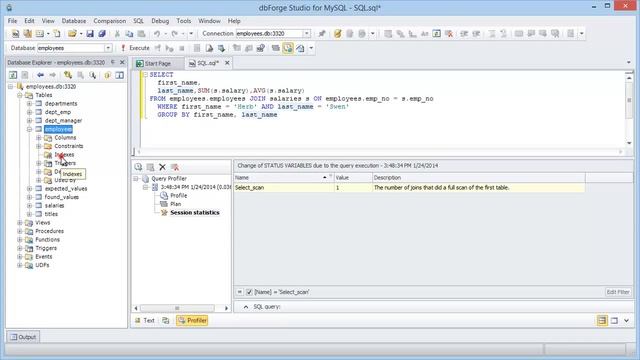Open the Debug menu
Screen dimensions: 640x360
[160, 21]
